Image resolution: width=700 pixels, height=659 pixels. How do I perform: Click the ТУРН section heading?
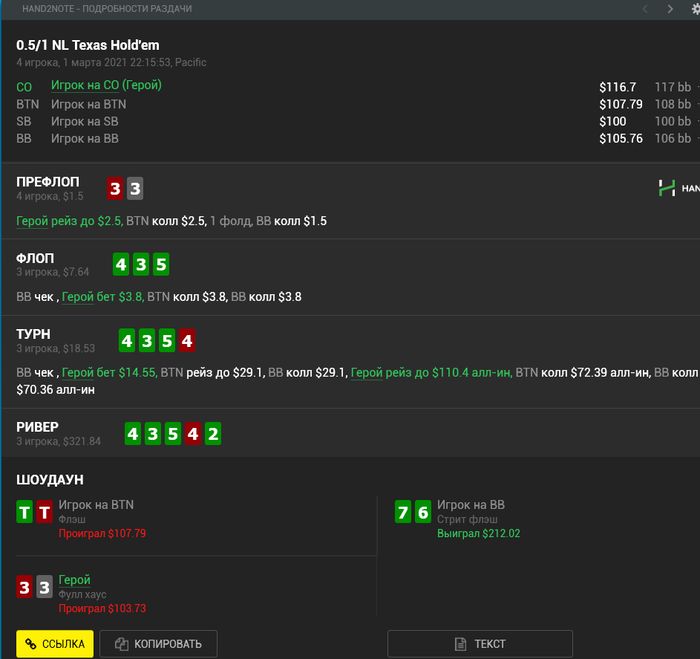point(33,334)
